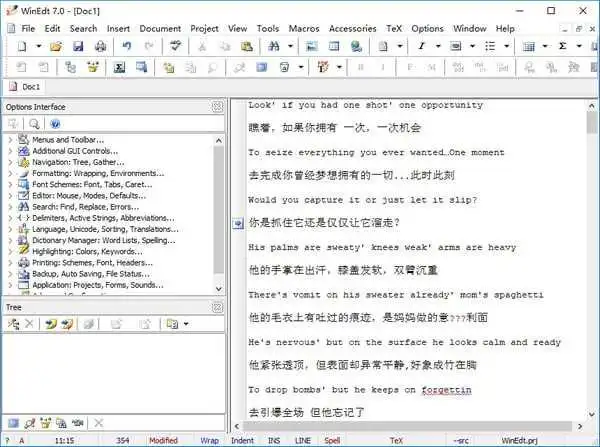The image size is (600, 447).
Task: Open the dropdown arrow beside the TeX compile icon
Action: pyautogui.click(x=339, y=68)
